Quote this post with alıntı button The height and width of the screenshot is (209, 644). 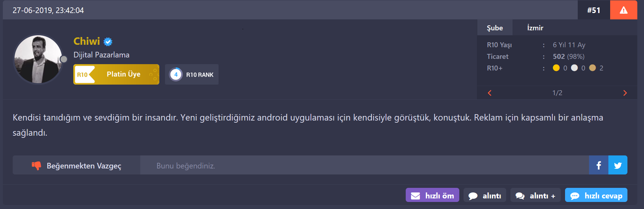point(485,195)
